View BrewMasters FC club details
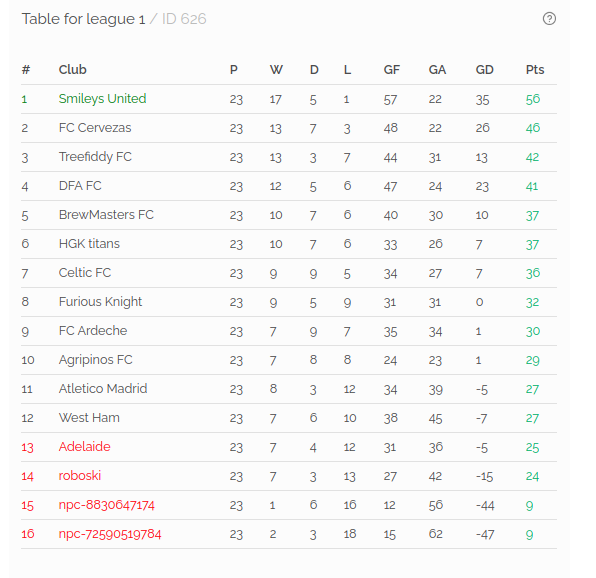Viewport: 596px width, 578px height. 106,215
